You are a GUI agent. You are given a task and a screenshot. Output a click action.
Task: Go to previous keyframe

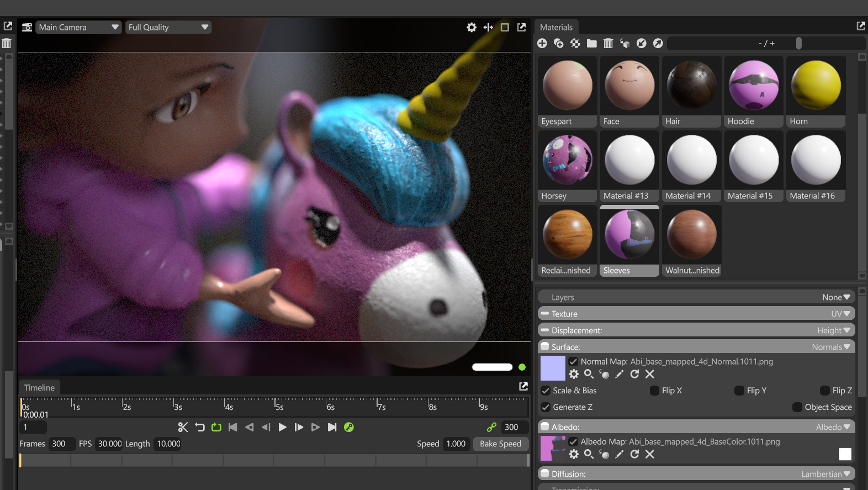(x=250, y=427)
